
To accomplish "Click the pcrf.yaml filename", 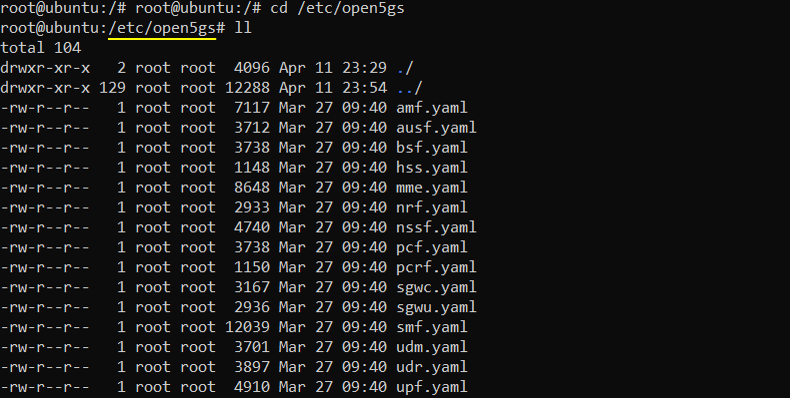I will pyautogui.click(x=436, y=267).
